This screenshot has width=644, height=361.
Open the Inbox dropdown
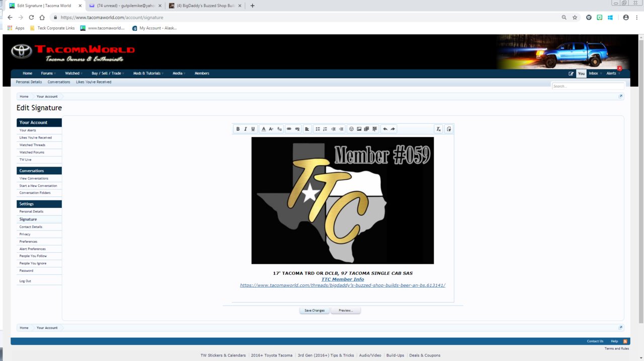click(x=595, y=74)
